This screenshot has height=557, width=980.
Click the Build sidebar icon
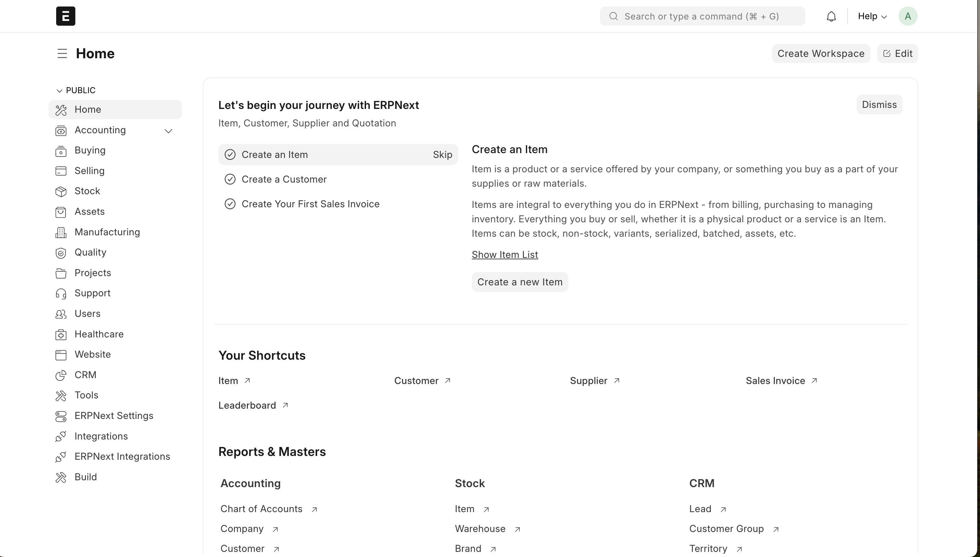point(61,478)
